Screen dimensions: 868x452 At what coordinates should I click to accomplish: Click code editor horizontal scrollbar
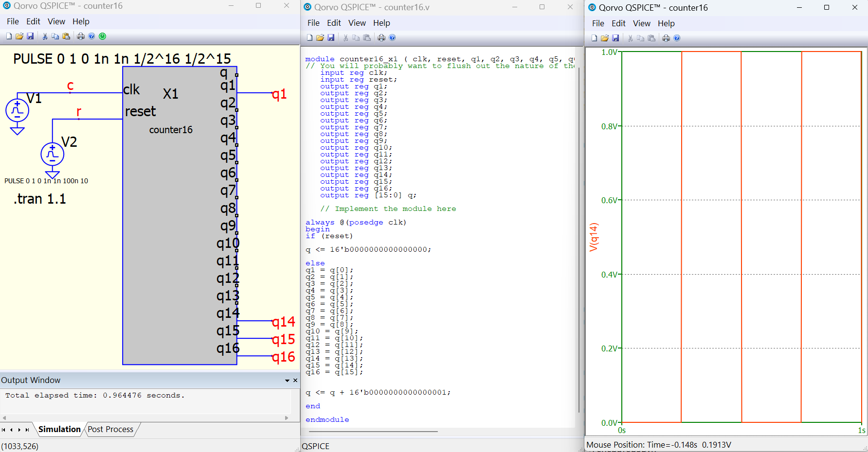[373, 431]
